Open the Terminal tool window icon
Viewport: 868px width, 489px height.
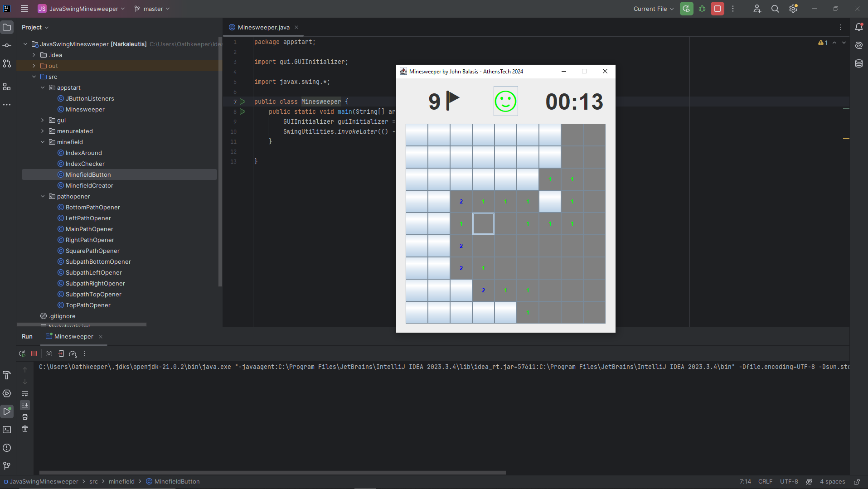7,430
